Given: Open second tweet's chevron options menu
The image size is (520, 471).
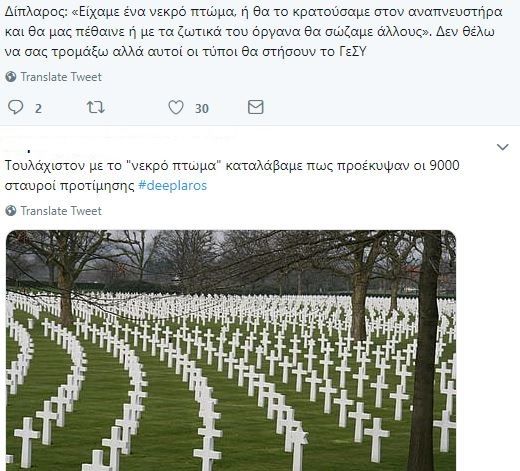Looking at the screenshot, I should 503,147.
